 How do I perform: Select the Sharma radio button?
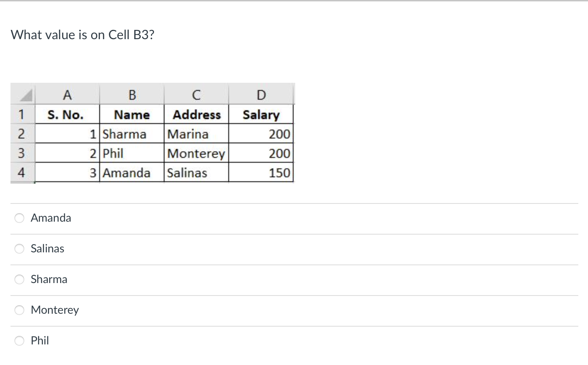point(19,279)
